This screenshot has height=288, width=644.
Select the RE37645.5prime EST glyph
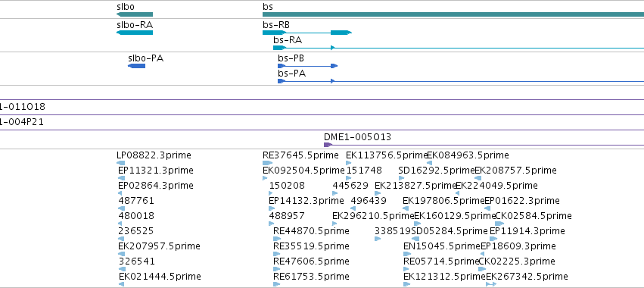267,163
